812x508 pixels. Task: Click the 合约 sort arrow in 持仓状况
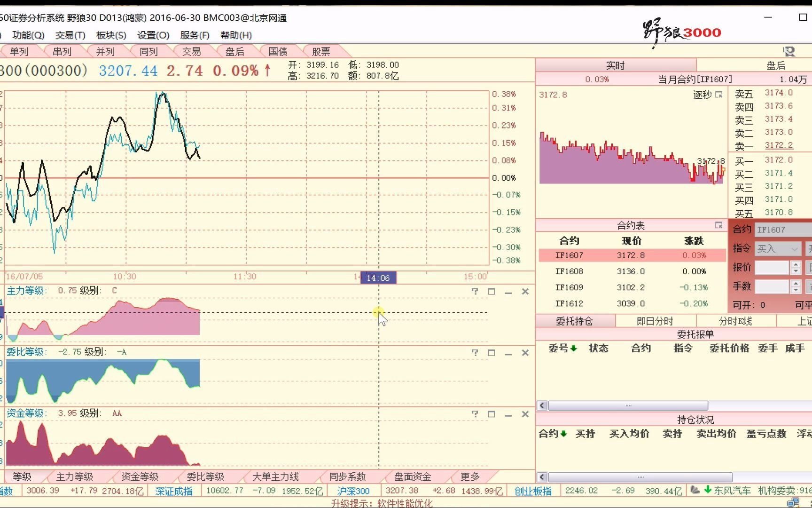pos(563,433)
